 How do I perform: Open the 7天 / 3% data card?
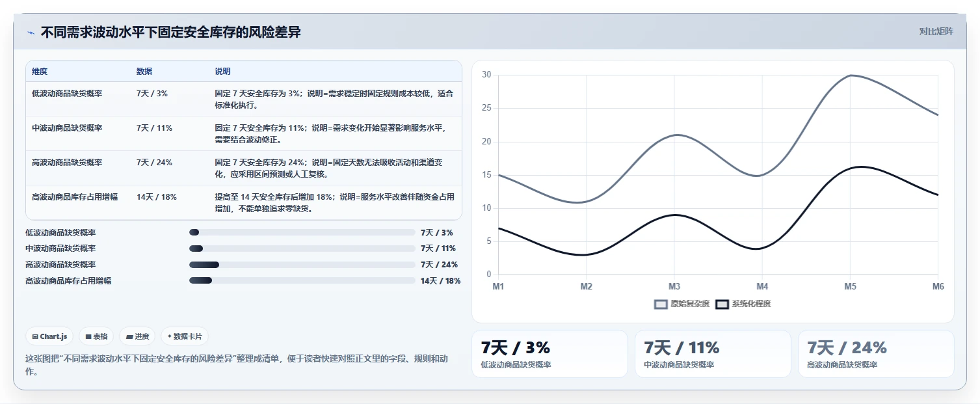coord(550,354)
